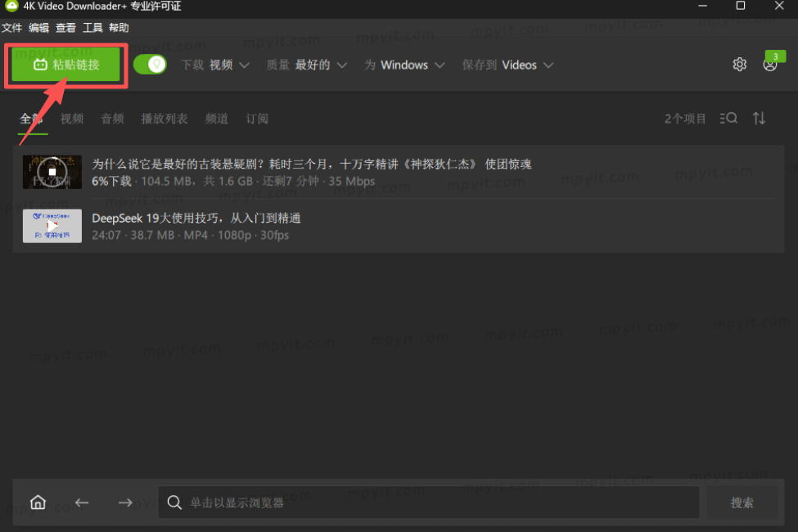Open the 工具 menu

pos(92,28)
